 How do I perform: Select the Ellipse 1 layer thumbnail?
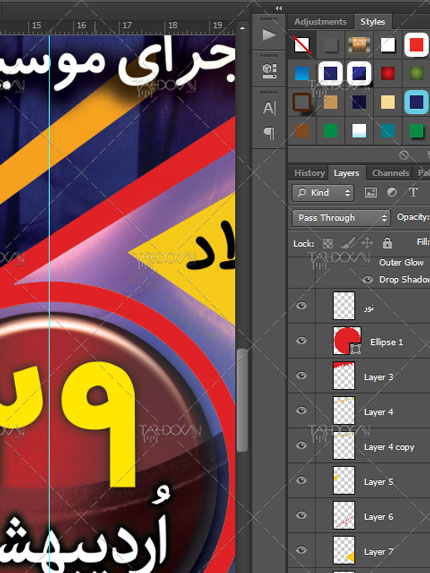347,341
